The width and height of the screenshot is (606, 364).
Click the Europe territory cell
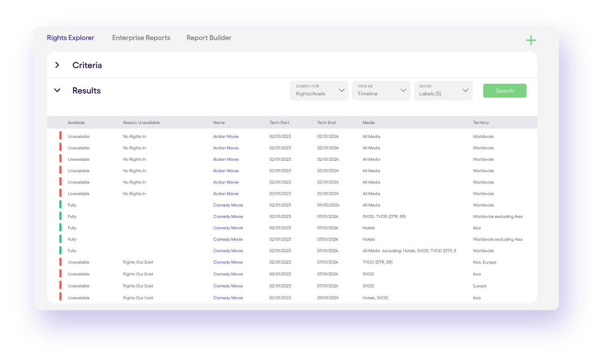[x=479, y=286]
